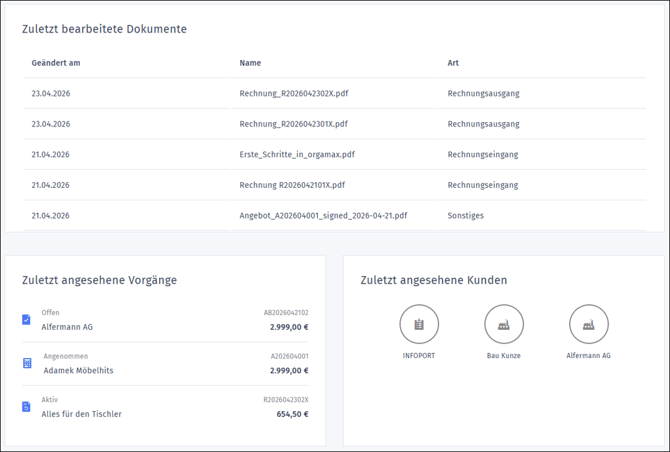Viewport: 670px width, 452px height.
Task: Click the transaction number AB2026042102
Action: pos(286,313)
